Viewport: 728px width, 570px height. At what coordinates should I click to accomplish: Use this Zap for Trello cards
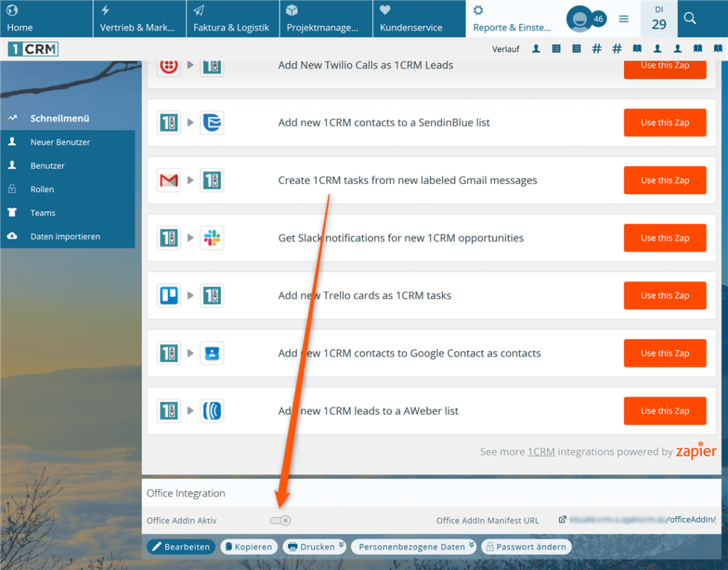pyautogui.click(x=665, y=295)
